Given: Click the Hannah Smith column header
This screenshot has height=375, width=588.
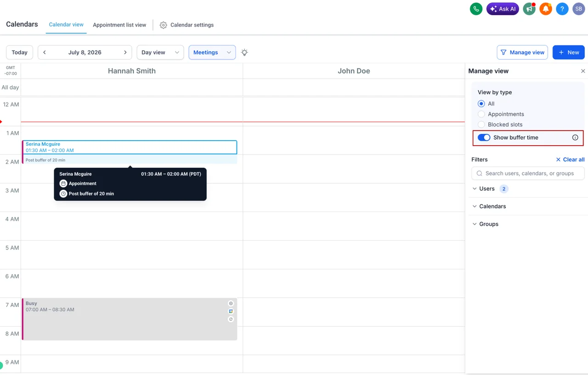Looking at the screenshot, I should [x=132, y=71].
